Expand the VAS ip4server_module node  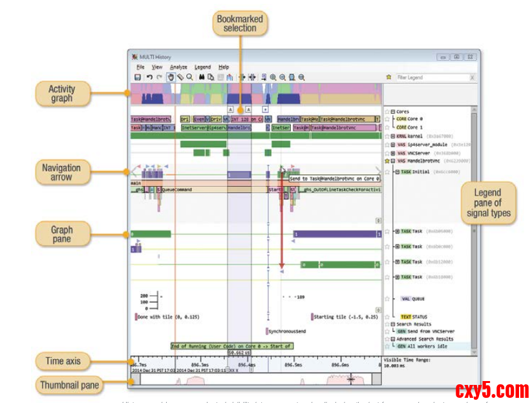pos(393,145)
